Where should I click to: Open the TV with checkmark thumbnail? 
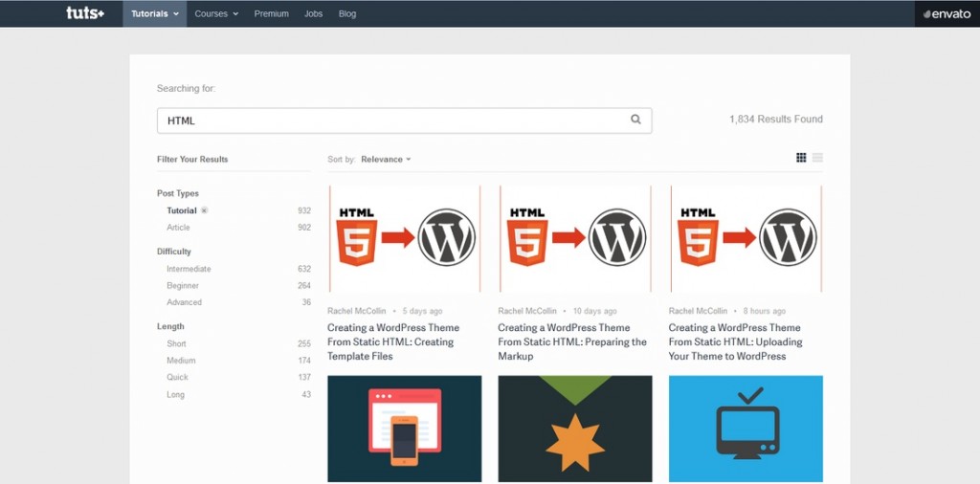[x=746, y=429]
